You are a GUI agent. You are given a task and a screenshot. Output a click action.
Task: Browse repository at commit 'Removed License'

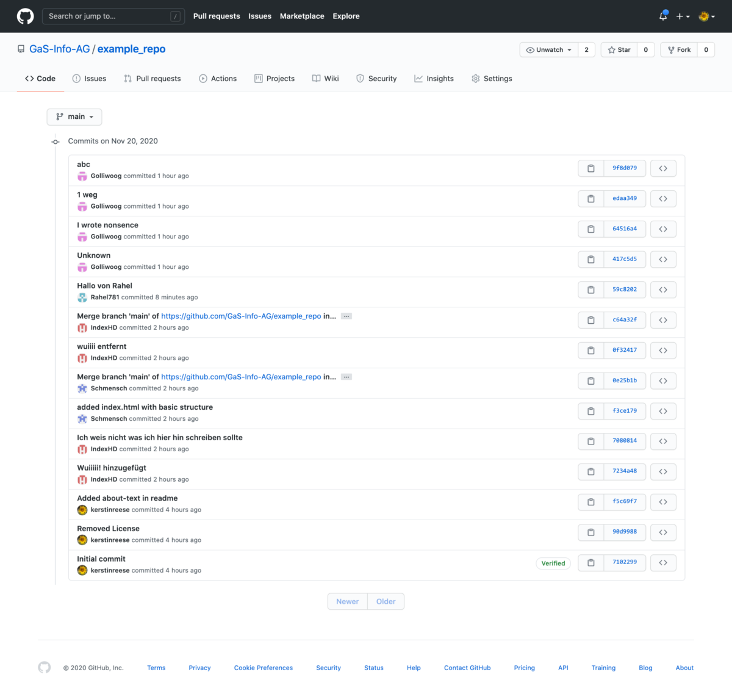(663, 532)
